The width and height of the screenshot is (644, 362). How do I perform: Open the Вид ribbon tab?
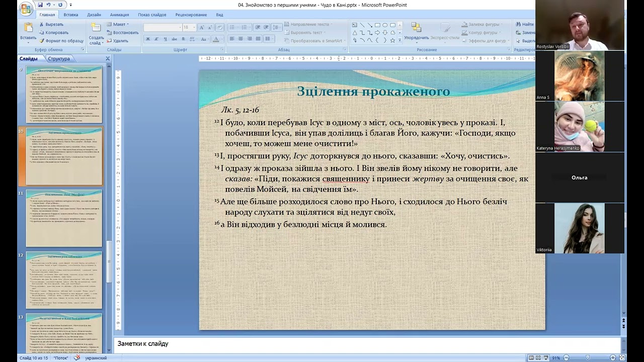(x=219, y=15)
